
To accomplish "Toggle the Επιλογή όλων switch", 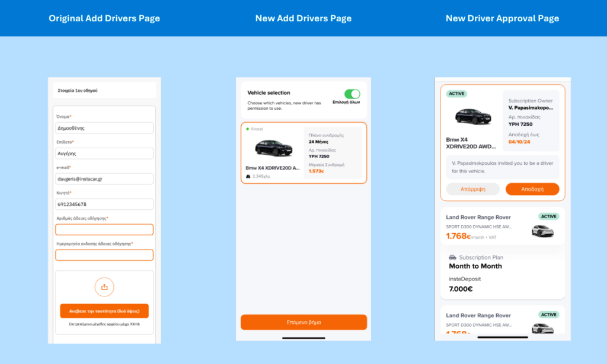I will pyautogui.click(x=352, y=94).
